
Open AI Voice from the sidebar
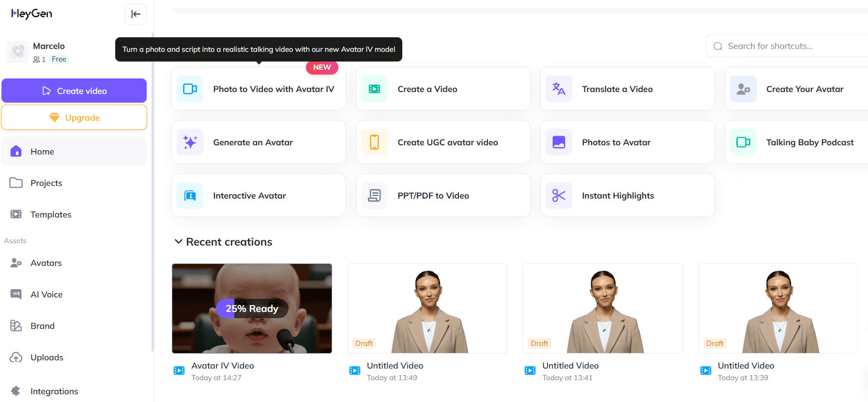click(x=46, y=294)
